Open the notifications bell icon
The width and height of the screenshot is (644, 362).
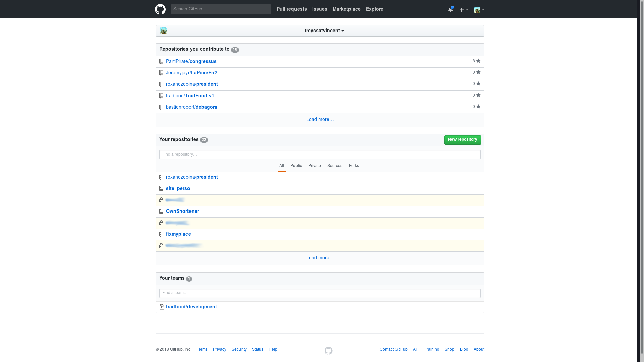pos(451,9)
